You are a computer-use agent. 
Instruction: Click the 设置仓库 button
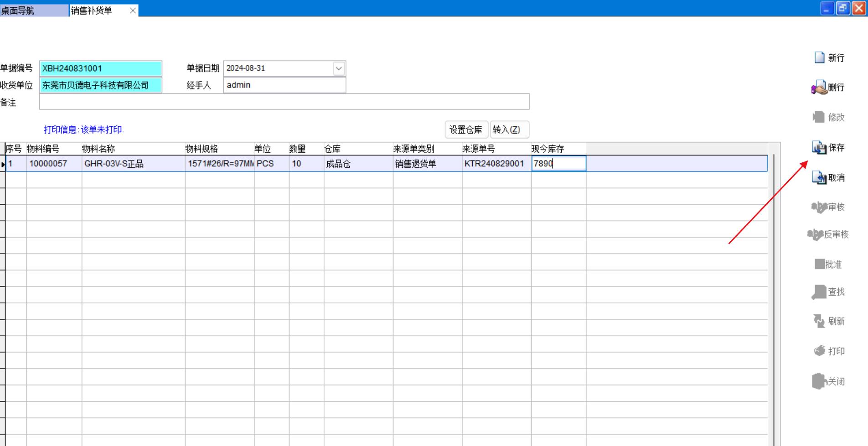click(465, 130)
